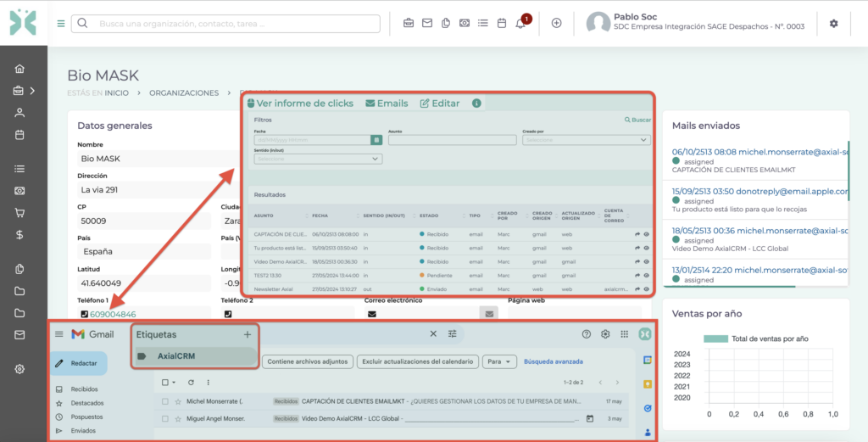Forward the TEST2 13:30 email row

[x=637, y=275]
